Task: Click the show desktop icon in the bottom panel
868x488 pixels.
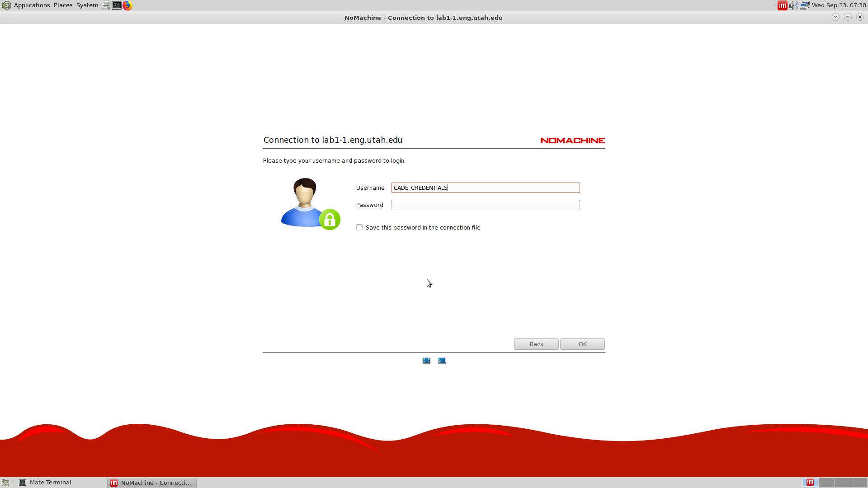Action: tap(5, 483)
